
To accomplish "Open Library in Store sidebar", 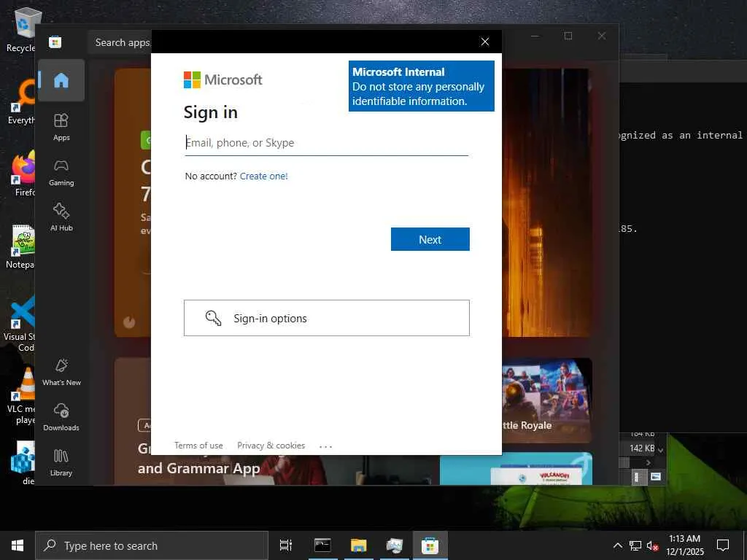I will [61, 462].
